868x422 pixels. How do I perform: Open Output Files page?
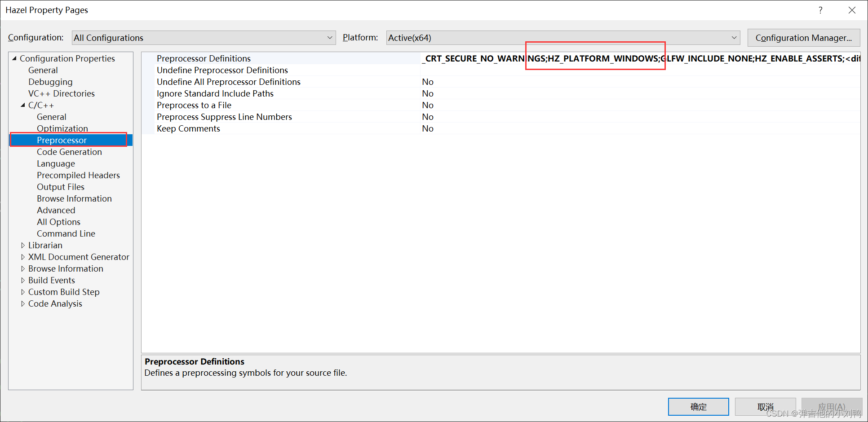point(61,187)
